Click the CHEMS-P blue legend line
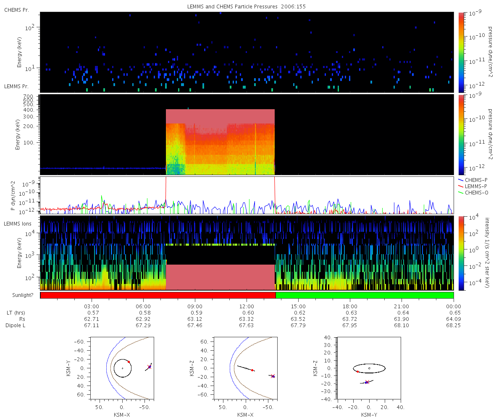The height and width of the screenshot is (420, 504). 461,180
